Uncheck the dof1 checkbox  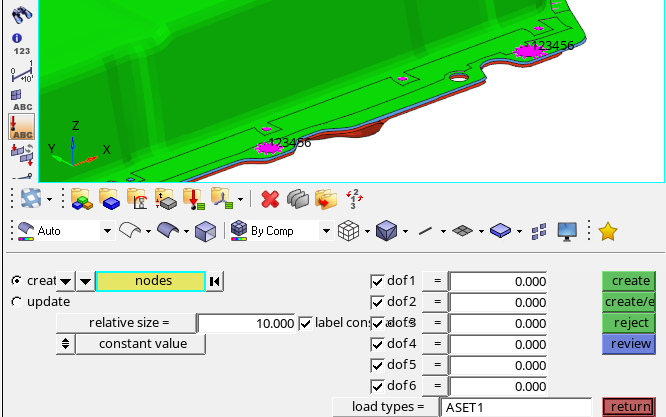[x=377, y=281]
